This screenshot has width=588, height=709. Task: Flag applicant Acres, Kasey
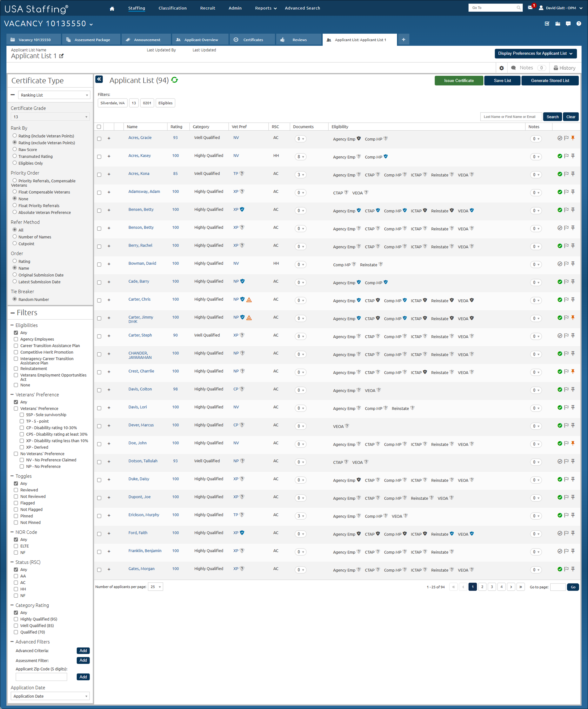(566, 156)
